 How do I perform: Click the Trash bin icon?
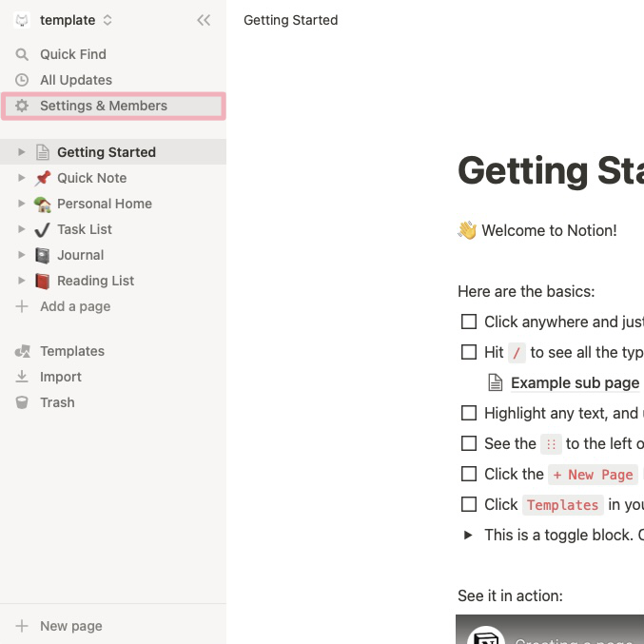[x=22, y=402]
